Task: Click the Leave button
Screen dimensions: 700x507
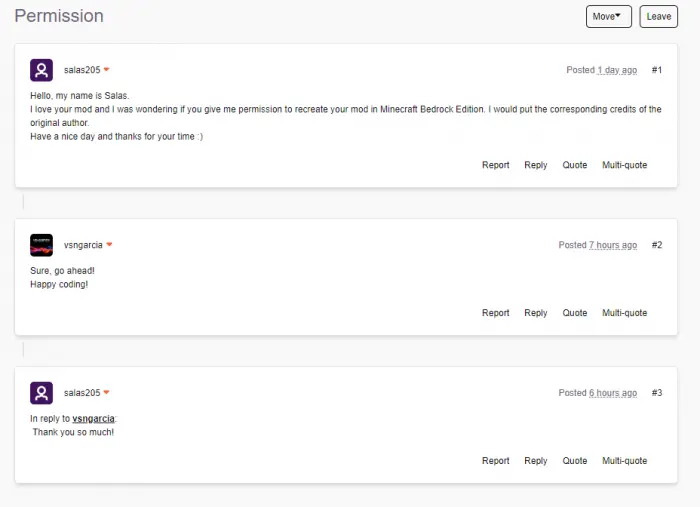Action: pyautogui.click(x=658, y=17)
